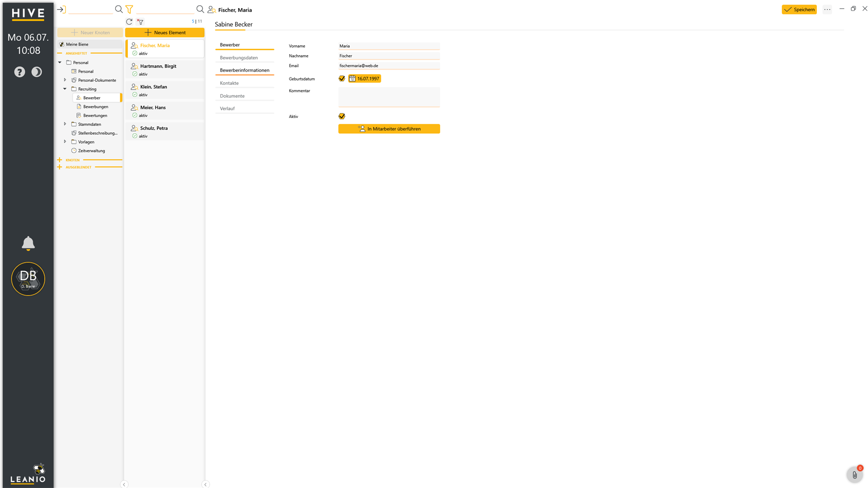Toggle the Geburtsdatum checkbox
The height and width of the screenshot is (488, 868).
pos(342,79)
